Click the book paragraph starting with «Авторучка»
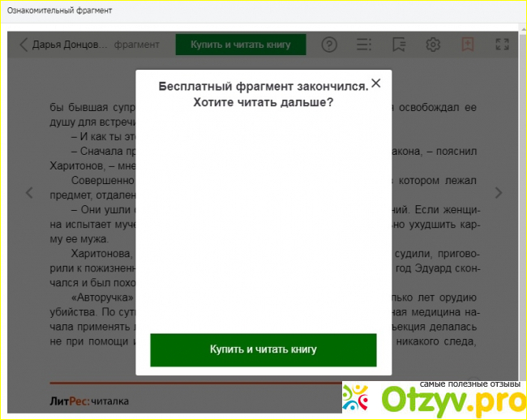 (89, 298)
